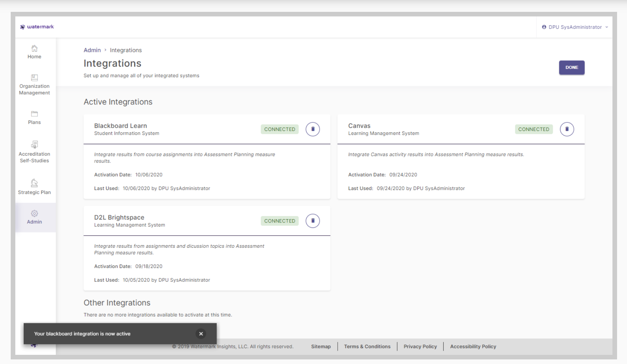Viewport: 627px width, 364px height.
Task: Click D2L activation date 09/18/2020
Action: [x=149, y=266]
